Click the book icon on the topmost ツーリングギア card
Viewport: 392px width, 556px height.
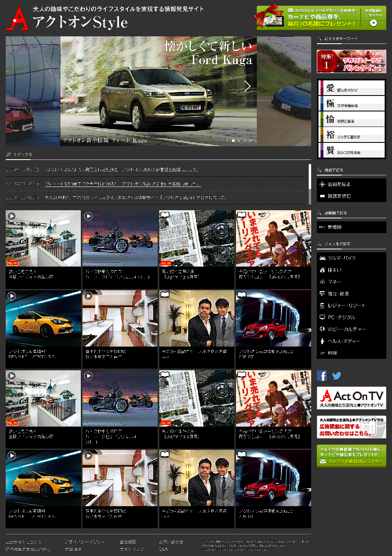[241, 215]
